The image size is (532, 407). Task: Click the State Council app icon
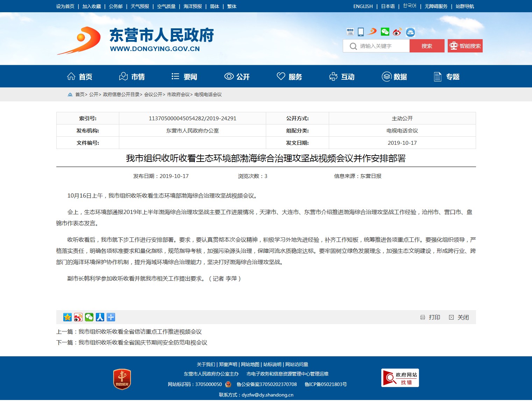[350, 32]
